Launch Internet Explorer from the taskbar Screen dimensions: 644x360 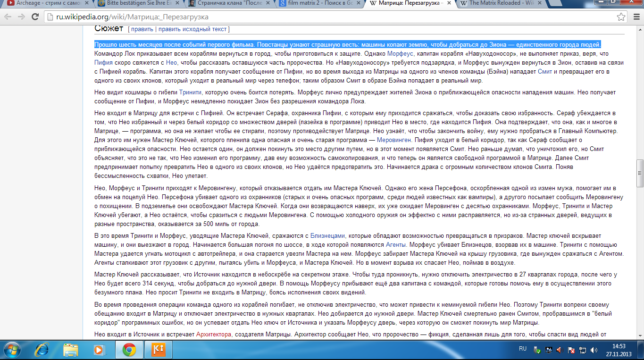point(41,350)
